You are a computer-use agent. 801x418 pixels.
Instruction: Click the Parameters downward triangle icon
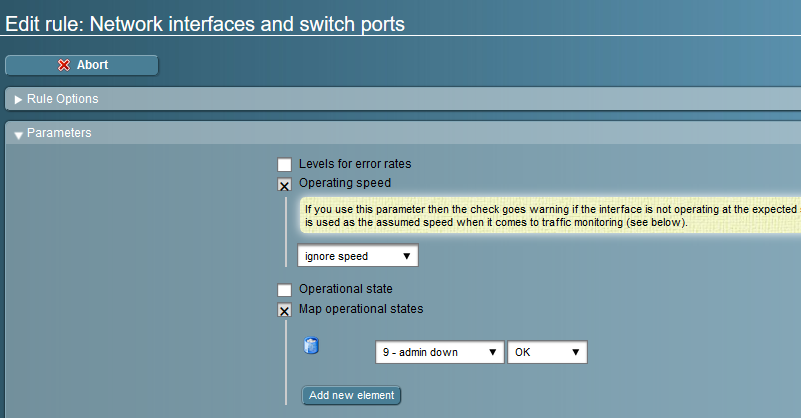click(x=18, y=134)
